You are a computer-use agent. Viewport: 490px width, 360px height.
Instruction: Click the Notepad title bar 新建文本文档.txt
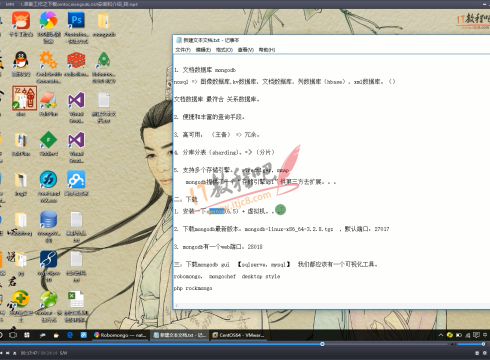[211, 40]
